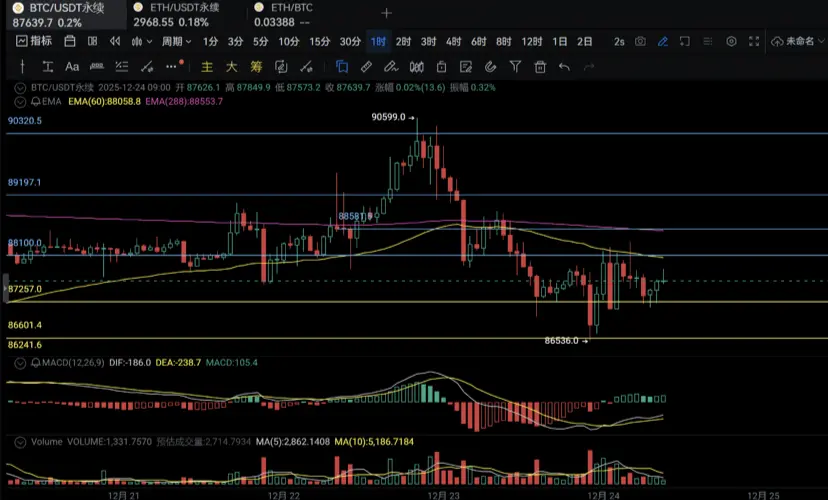Collapse the BTC/USDT永续 legend row

[x=20, y=88]
